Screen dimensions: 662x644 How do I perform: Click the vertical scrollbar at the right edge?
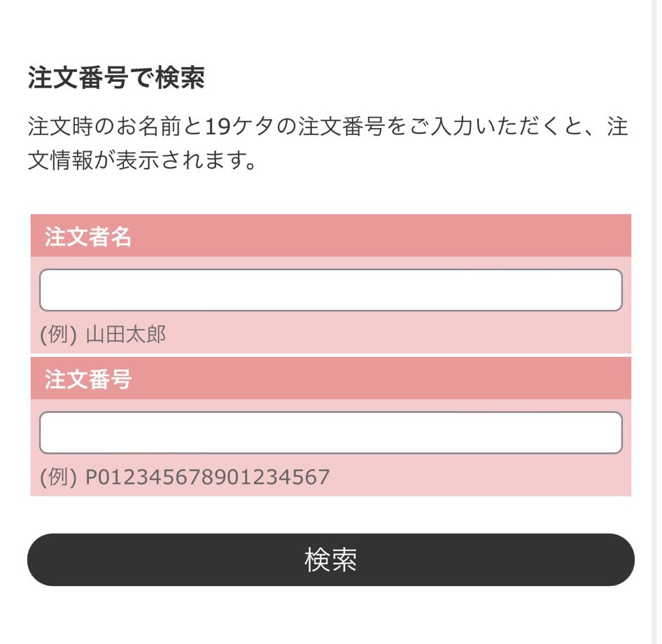pyautogui.click(x=657, y=322)
